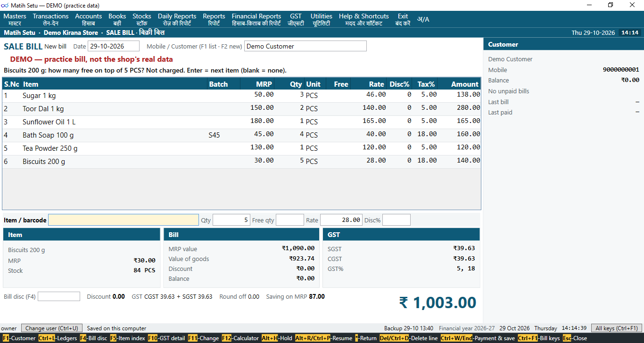Click the Alt+H-Hold shortcut
The height and width of the screenshot is (343, 644).
pyautogui.click(x=277, y=338)
